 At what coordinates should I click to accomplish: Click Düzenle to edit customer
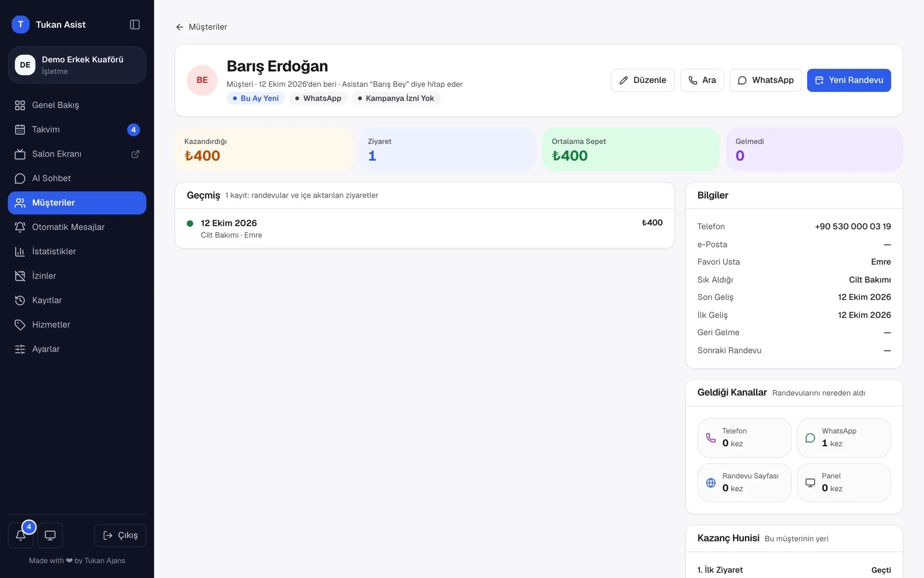643,80
